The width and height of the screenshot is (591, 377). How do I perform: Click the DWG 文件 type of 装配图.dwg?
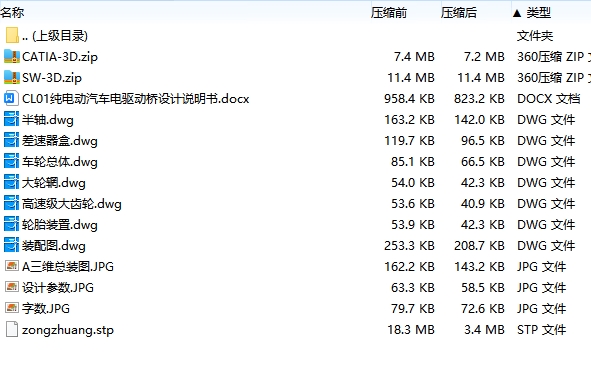point(546,246)
